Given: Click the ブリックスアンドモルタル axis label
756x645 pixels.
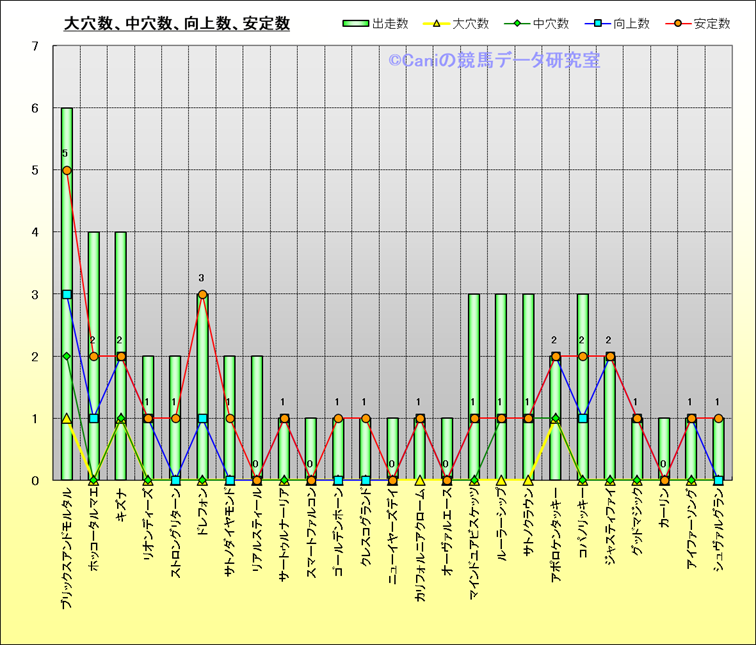Looking at the screenshot, I should tap(67, 548).
